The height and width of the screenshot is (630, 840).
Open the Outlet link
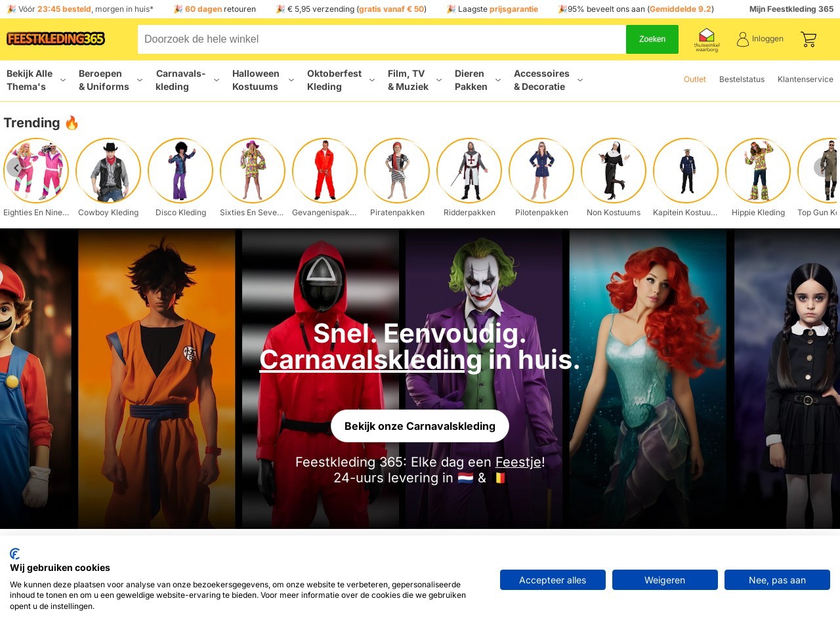pos(694,79)
